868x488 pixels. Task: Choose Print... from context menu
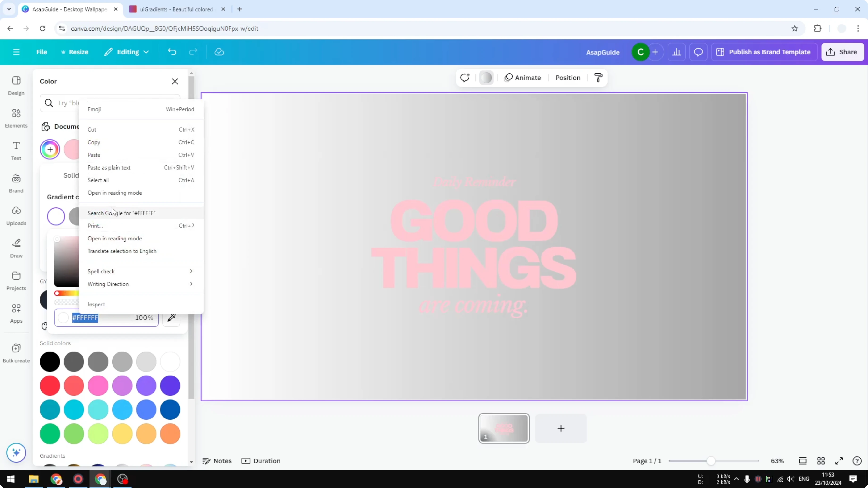coord(141,226)
